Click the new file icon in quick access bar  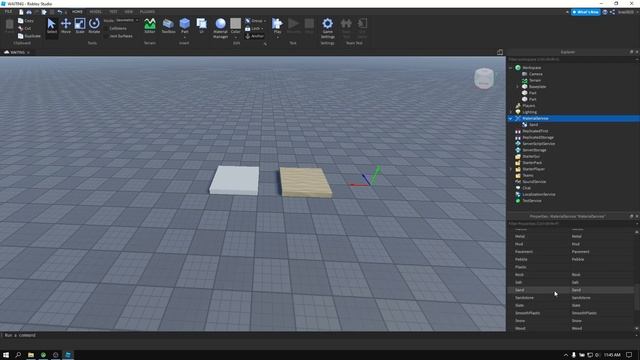tap(21, 12)
